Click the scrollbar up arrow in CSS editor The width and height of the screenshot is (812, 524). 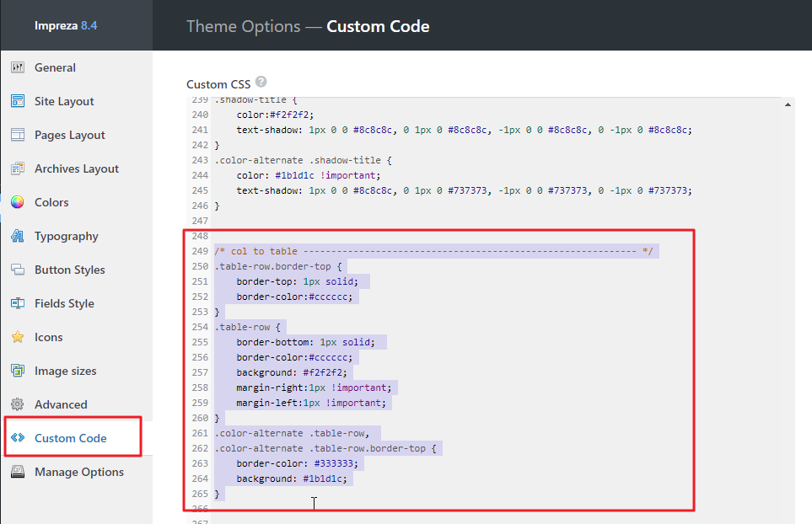coord(788,104)
